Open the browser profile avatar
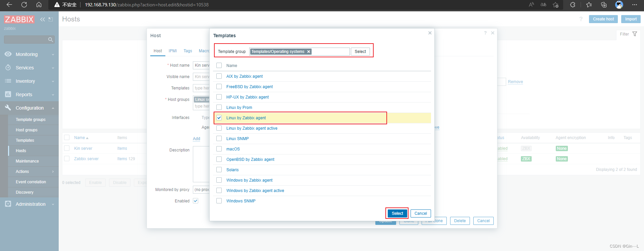644x251 pixels. tap(619, 5)
